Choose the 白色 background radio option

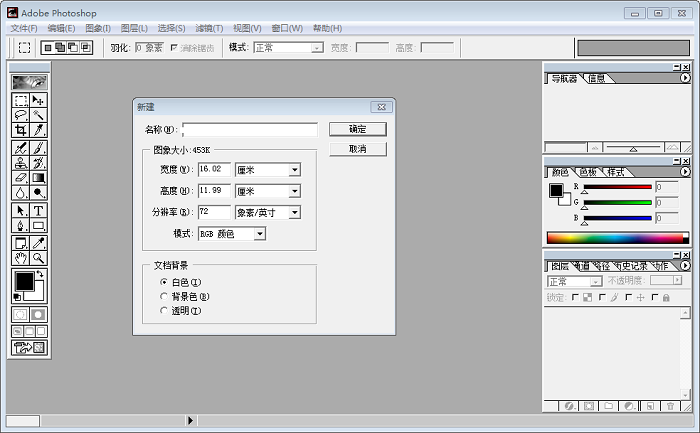(165, 282)
